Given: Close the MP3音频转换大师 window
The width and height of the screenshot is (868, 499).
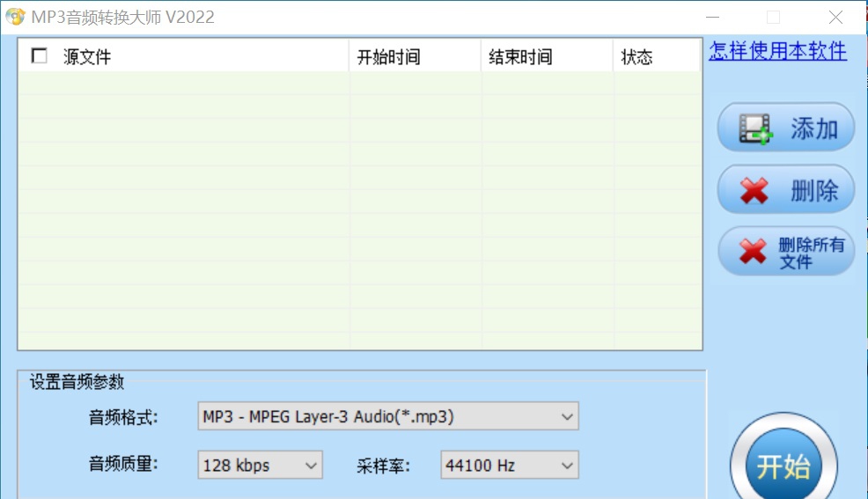Looking at the screenshot, I should pyautogui.click(x=836, y=17).
